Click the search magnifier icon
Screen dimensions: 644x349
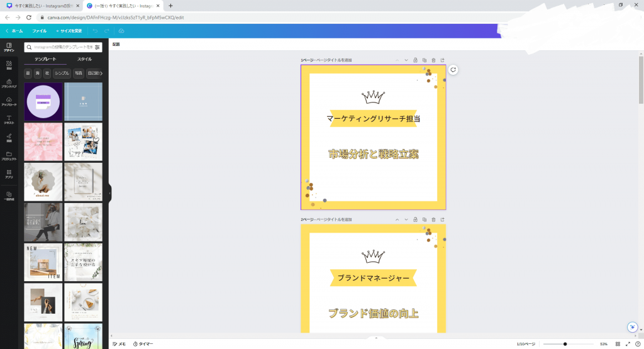pos(29,47)
